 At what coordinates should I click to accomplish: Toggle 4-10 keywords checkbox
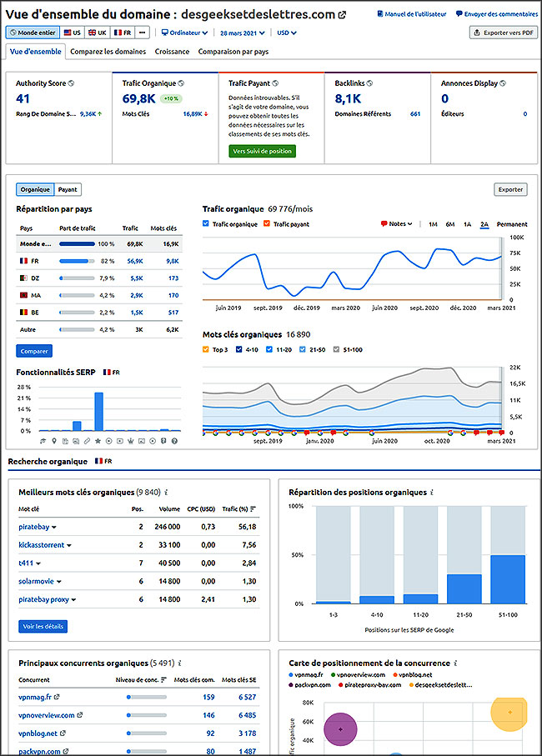click(x=238, y=349)
